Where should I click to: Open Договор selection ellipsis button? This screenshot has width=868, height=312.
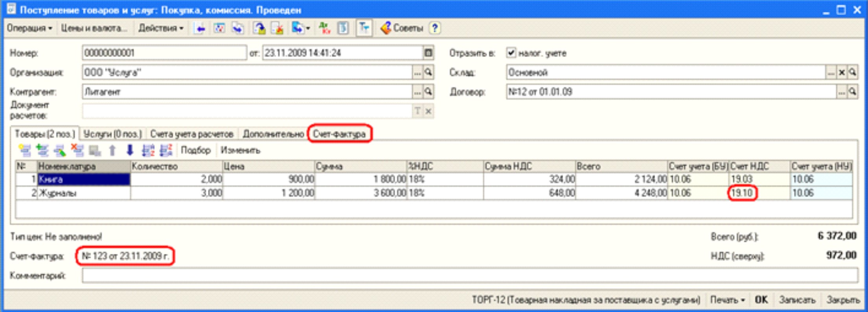pyautogui.click(x=841, y=92)
